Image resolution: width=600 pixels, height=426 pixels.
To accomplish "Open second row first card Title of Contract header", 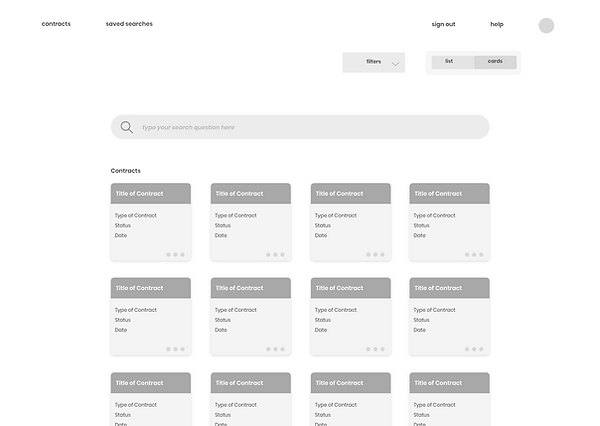I will 151,288.
